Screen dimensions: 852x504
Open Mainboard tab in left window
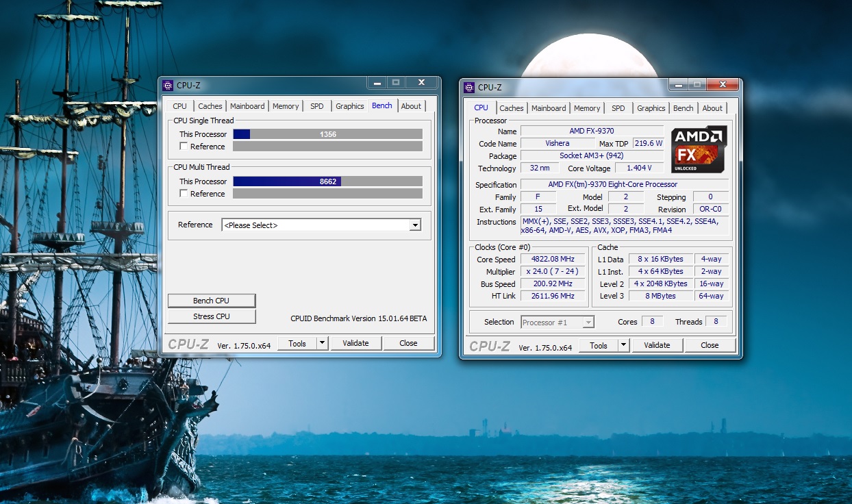tap(247, 106)
